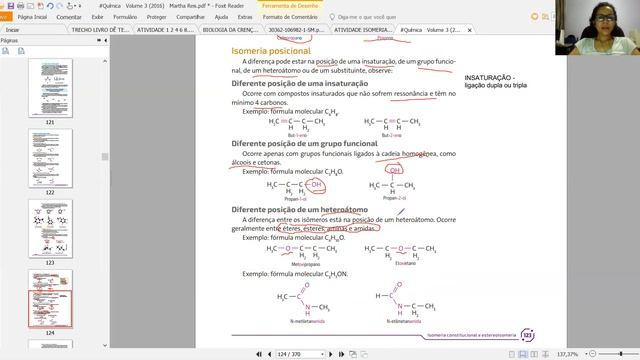Close the #Química Volume 3 tab
This screenshot has width=640, height=360.
469,30
